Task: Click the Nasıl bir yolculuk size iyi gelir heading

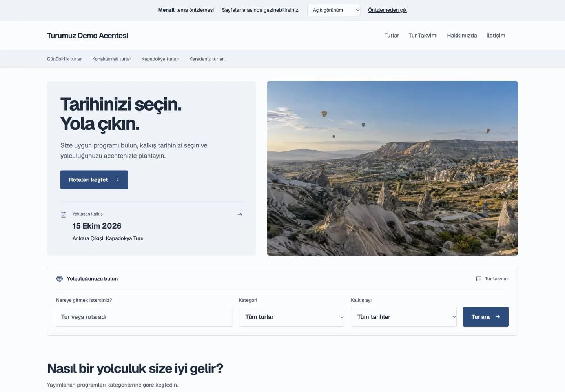Action: pyautogui.click(x=135, y=368)
